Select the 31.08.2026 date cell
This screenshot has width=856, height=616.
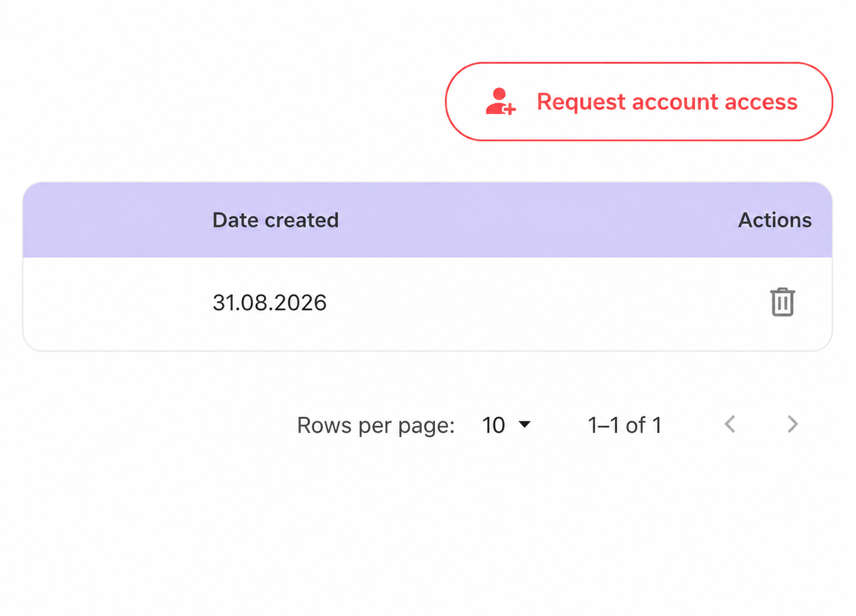pos(269,303)
